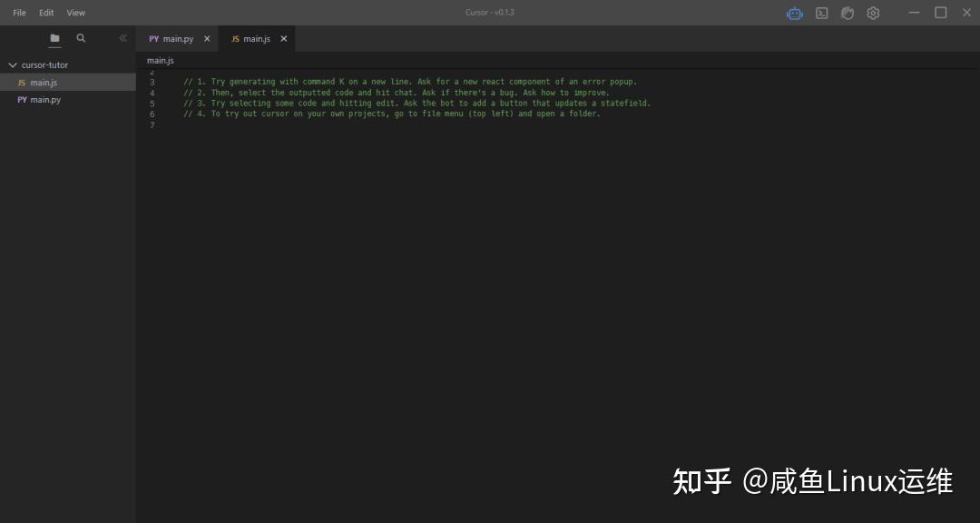Image resolution: width=980 pixels, height=523 pixels.
Task: Collapse the sidebar with the double-chevron
Action: [x=122, y=38]
